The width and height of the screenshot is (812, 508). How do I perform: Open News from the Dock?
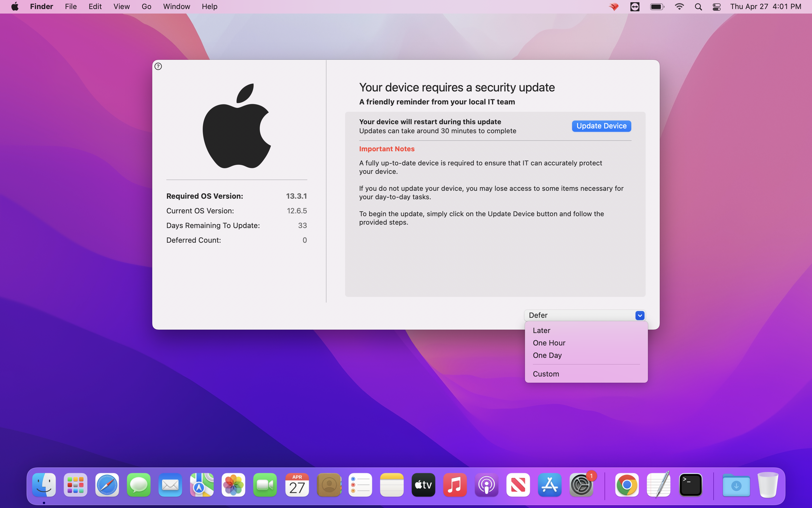pyautogui.click(x=518, y=485)
